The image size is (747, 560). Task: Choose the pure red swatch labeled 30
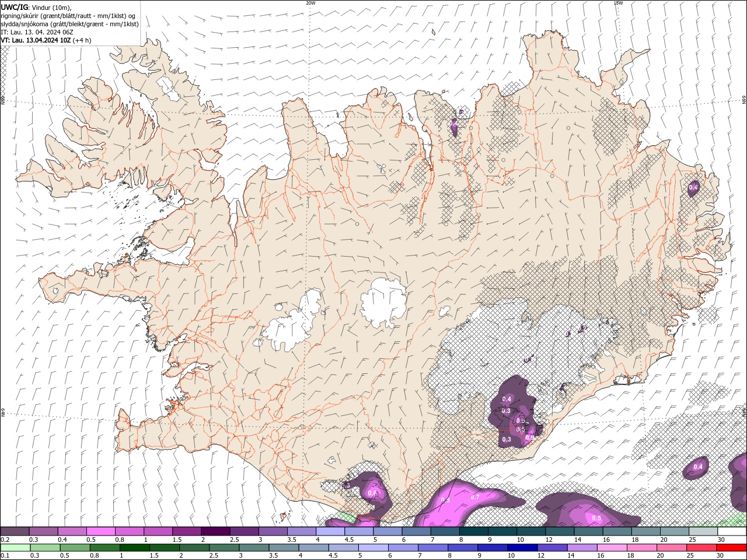tap(731, 548)
